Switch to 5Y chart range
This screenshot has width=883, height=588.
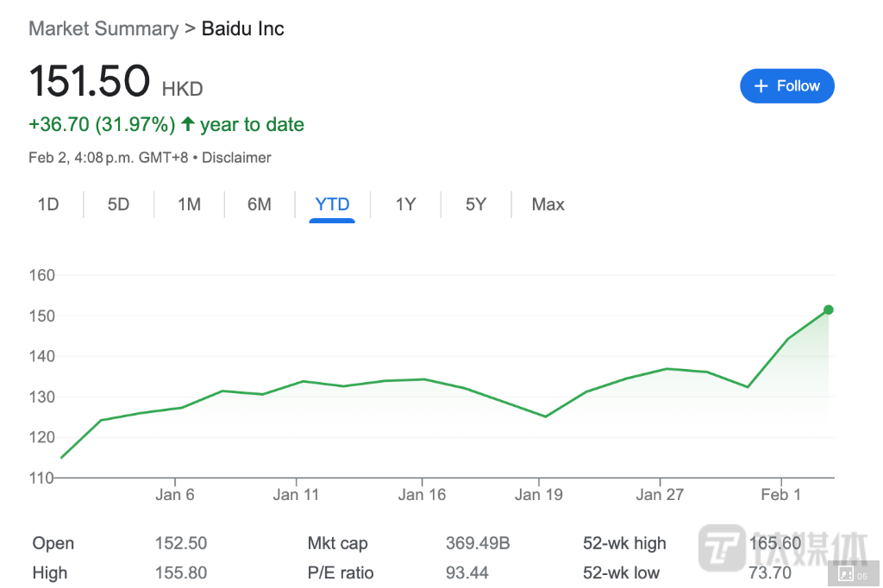tap(476, 204)
